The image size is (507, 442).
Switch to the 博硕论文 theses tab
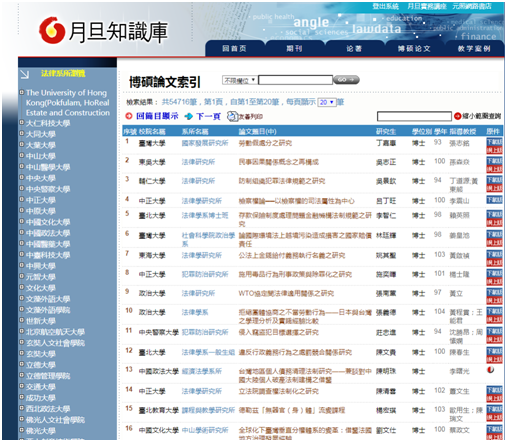click(x=414, y=49)
